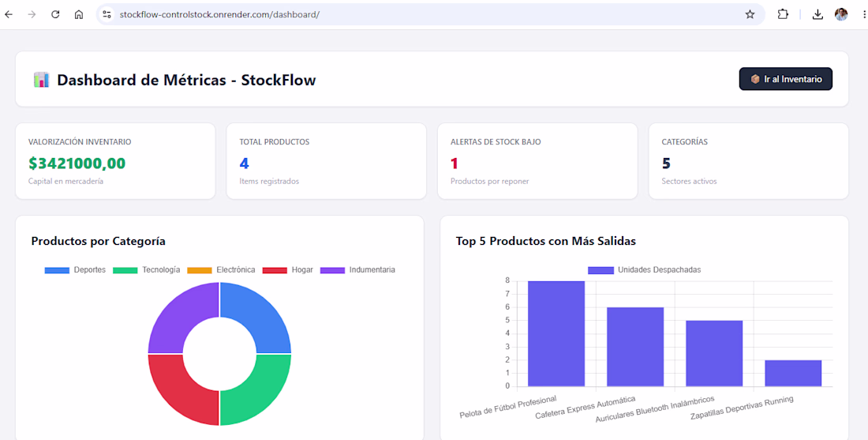Screen dimensions: 868x440
Task: Click the Productos por Categoría heading
Action: [x=99, y=241]
